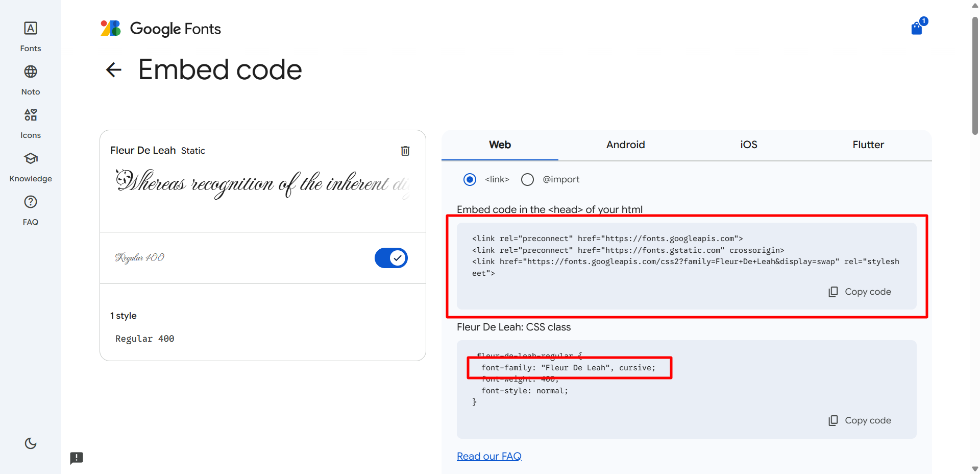Copy the head embed link code
Image resolution: width=980 pixels, height=474 pixels.
click(860, 292)
